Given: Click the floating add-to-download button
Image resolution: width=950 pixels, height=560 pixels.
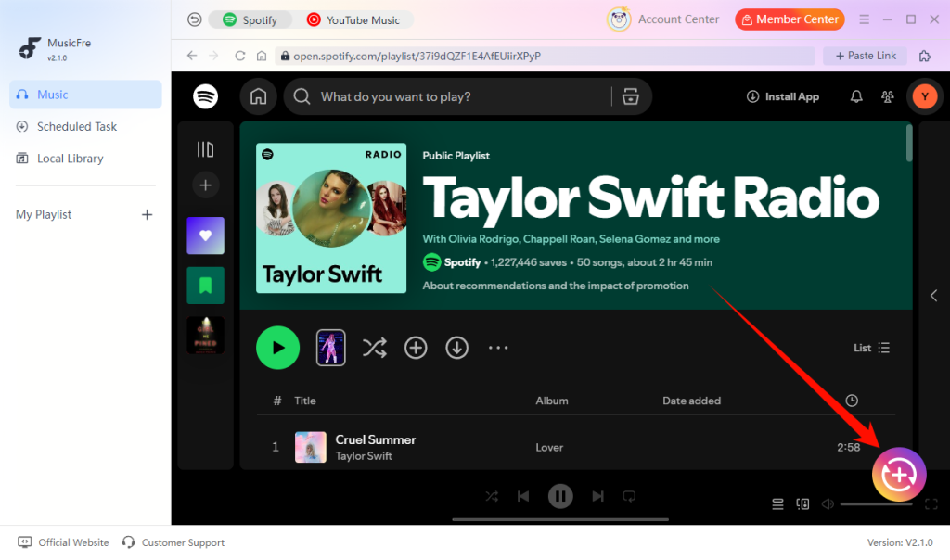Looking at the screenshot, I should pyautogui.click(x=899, y=475).
